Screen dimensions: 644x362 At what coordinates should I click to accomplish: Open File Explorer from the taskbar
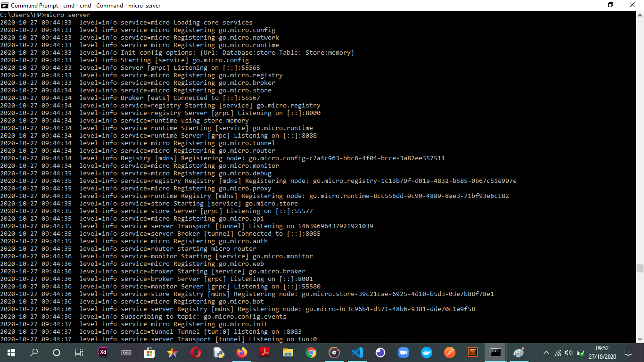tap(288, 353)
